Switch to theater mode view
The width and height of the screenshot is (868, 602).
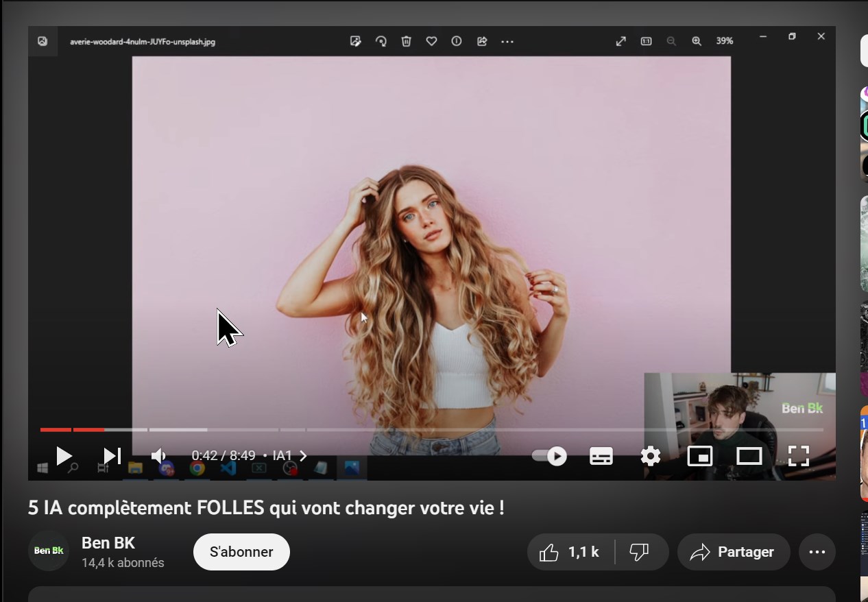click(749, 456)
